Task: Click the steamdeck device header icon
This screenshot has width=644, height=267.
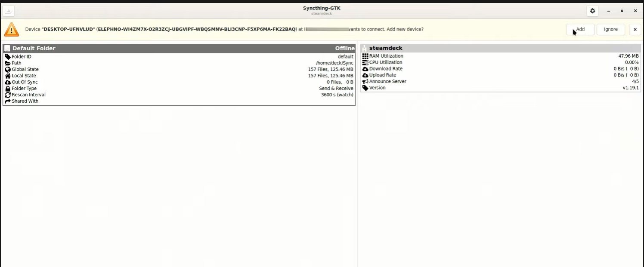Action: (x=365, y=48)
